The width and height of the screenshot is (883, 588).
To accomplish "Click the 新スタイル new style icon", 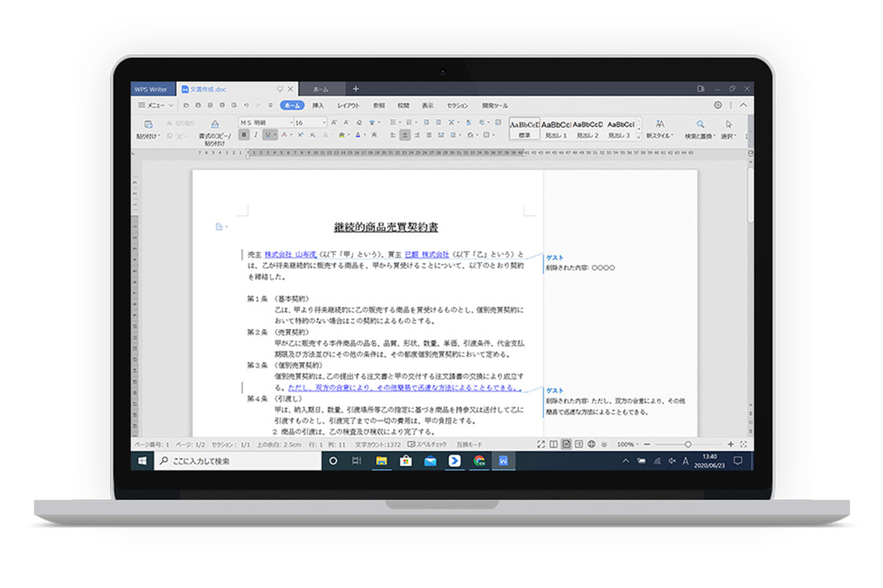I will pos(659,124).
